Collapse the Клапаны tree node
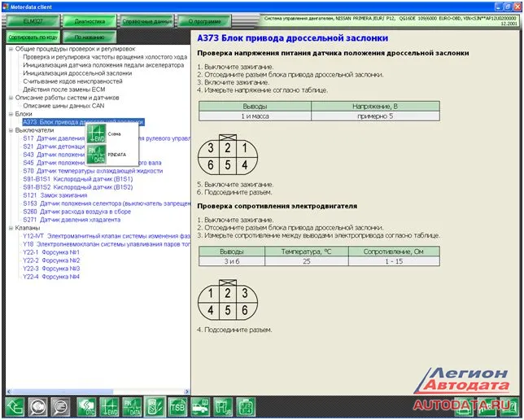This screenshot has width=524, height=420. 11,228
